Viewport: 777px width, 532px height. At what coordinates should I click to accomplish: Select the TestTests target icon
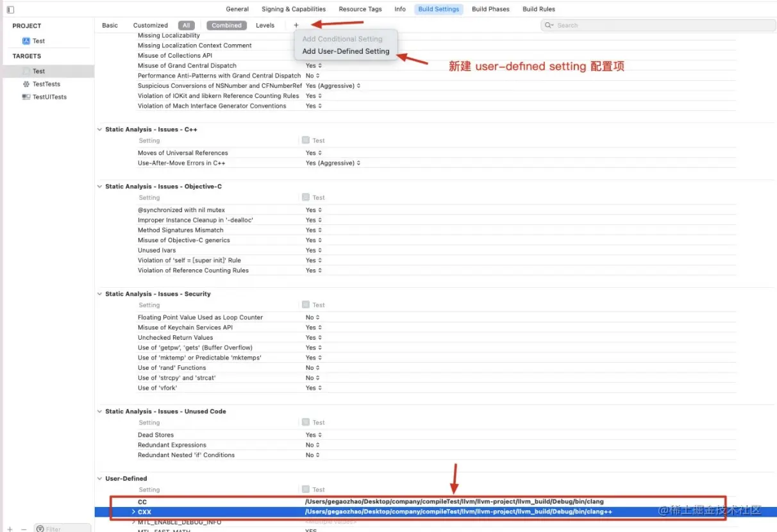pos(27,84)
